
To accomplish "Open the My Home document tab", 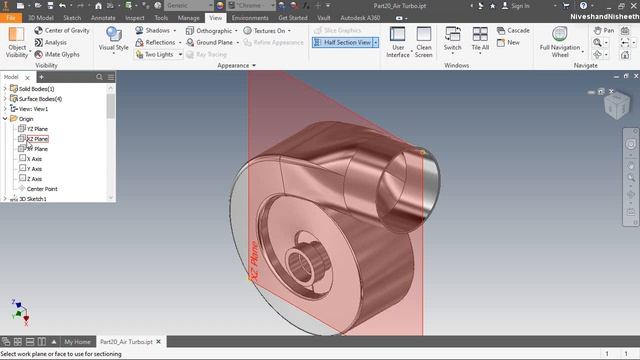I will pos(77,342).
